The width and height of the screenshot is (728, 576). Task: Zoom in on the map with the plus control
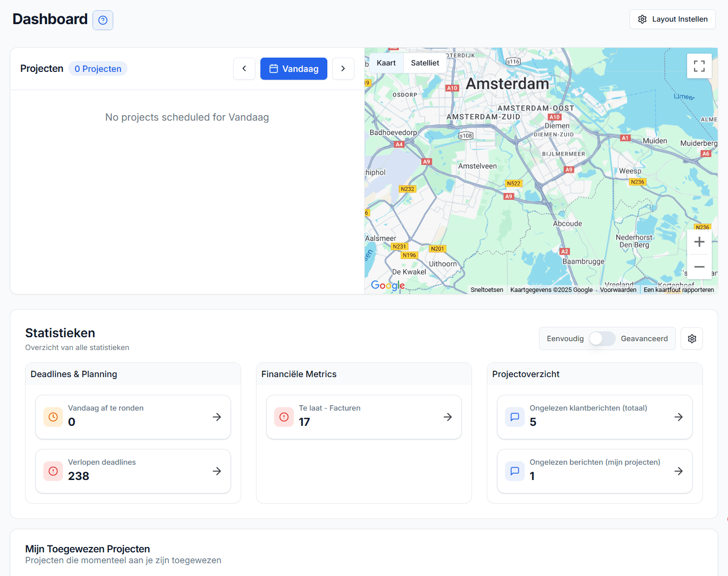point(699,241)
